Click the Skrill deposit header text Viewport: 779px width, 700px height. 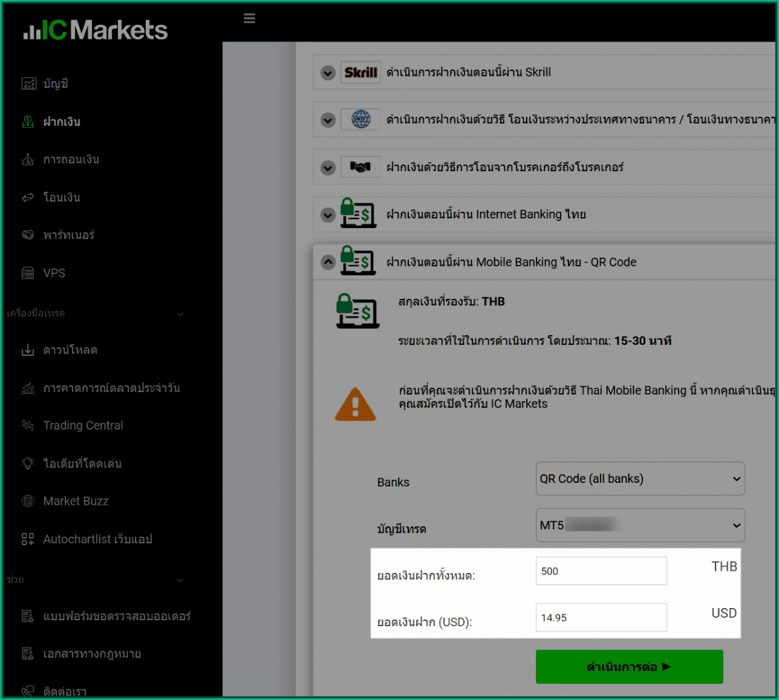coord(469,73)
